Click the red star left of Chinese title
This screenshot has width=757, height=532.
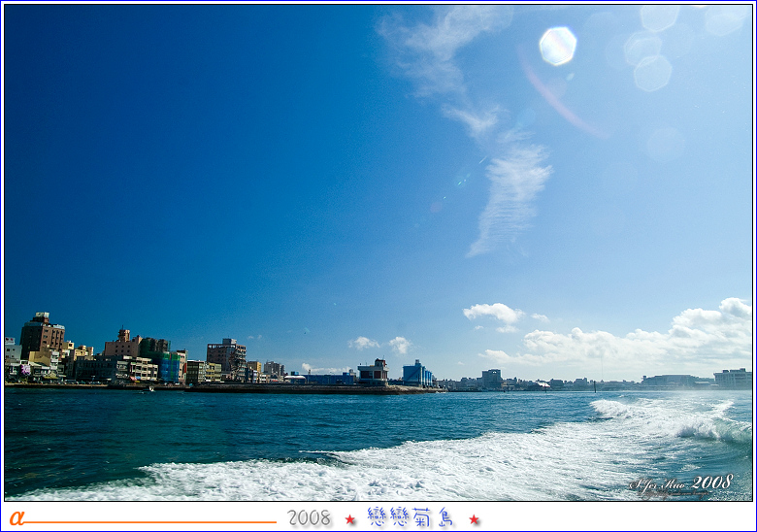350,519
